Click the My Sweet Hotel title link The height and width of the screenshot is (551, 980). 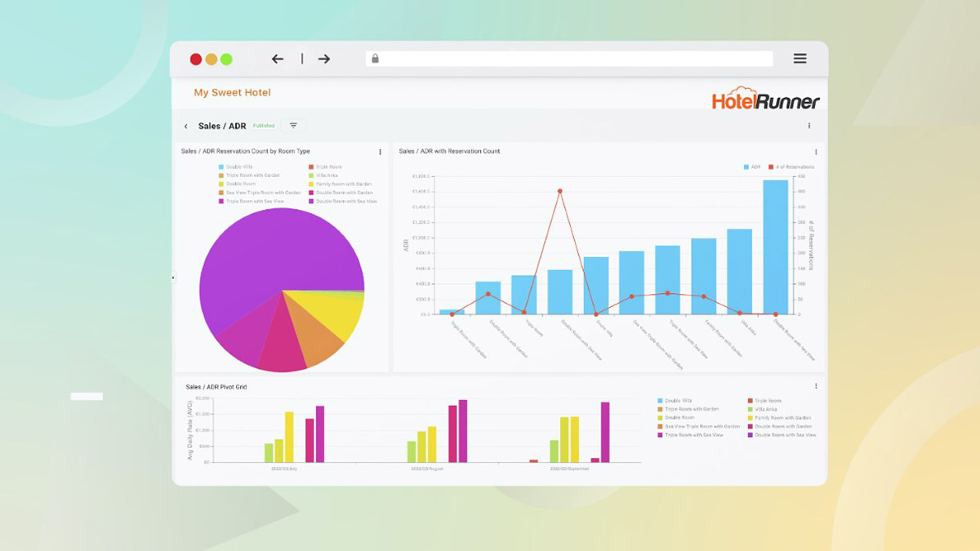point(232,92)
